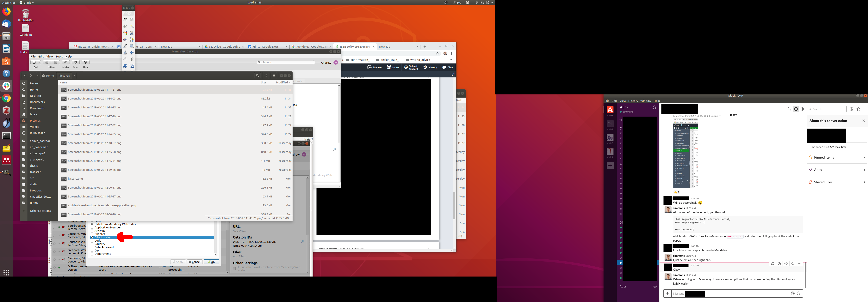The width and height of the screenshot is (868, 302).
Task: Open file manager search icon
Action: click(257, 76)
